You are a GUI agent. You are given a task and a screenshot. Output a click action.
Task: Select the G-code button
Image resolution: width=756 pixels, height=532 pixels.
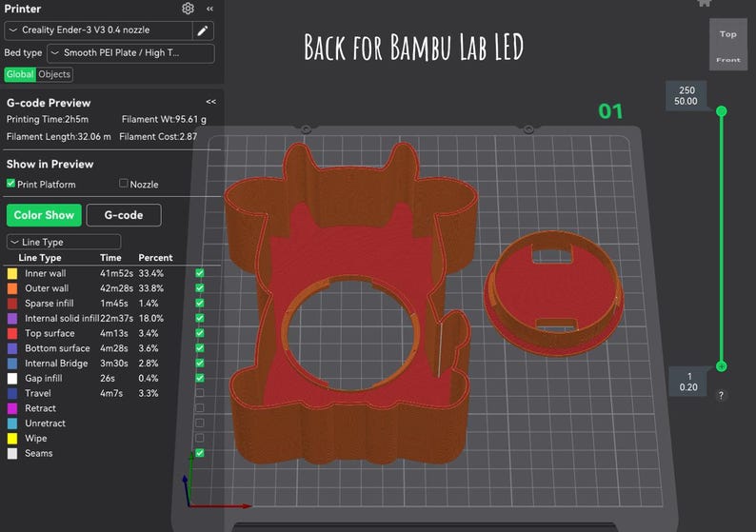coord(124,215)
